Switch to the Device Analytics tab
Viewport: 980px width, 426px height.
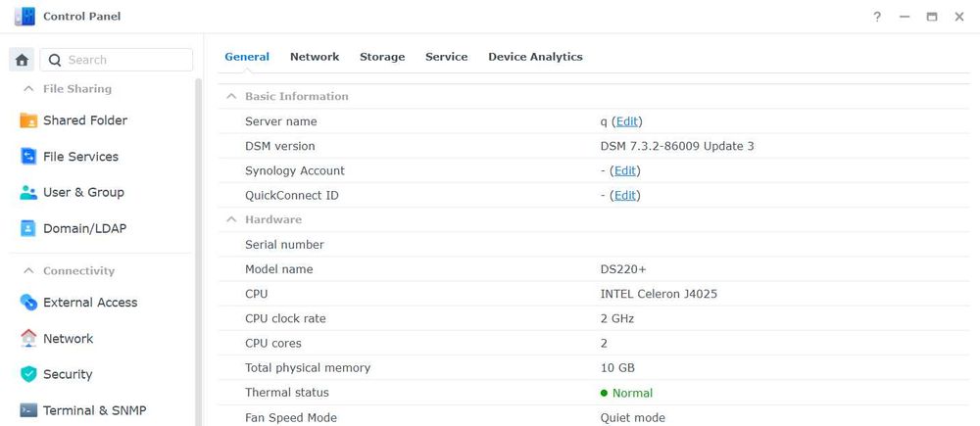(x=535, y=57)
